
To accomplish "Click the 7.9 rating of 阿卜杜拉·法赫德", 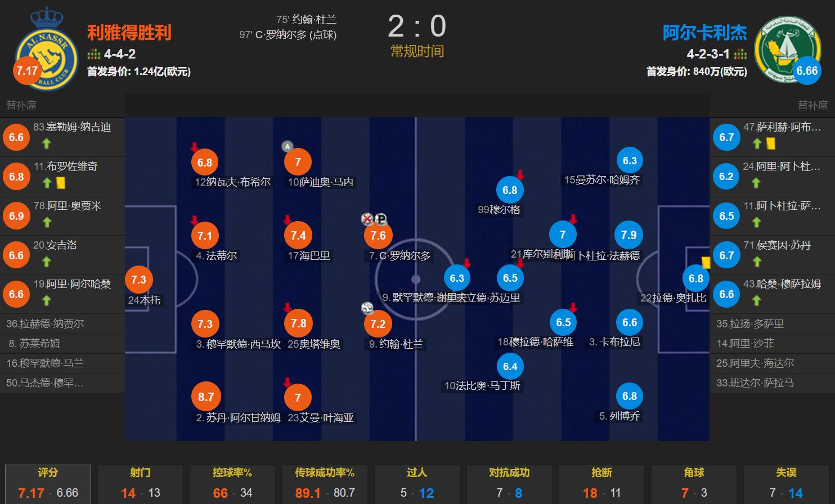I will tap(629, 235).
